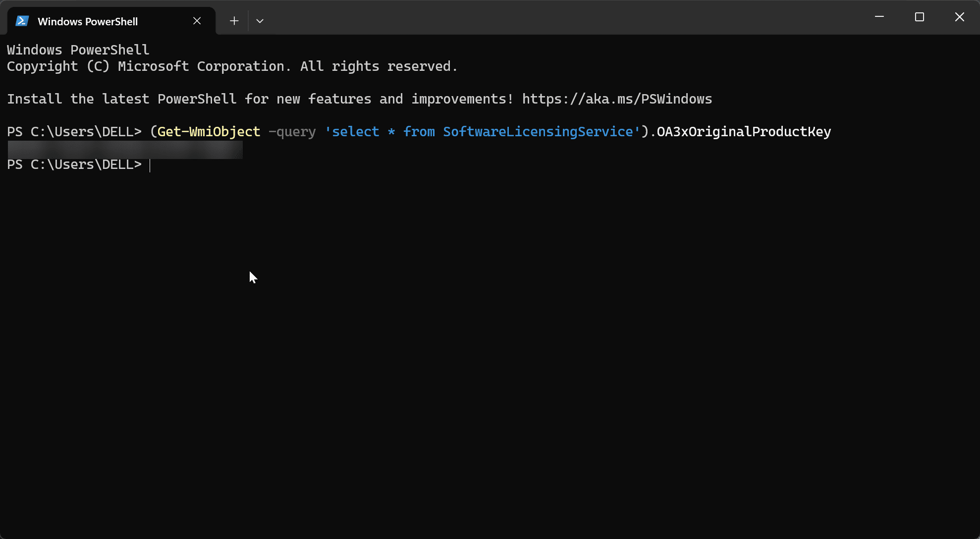The image size is (980, 539).
Task: Click the Copyright (C) Microsoft Corporation line
Action: tap(232, 66)
